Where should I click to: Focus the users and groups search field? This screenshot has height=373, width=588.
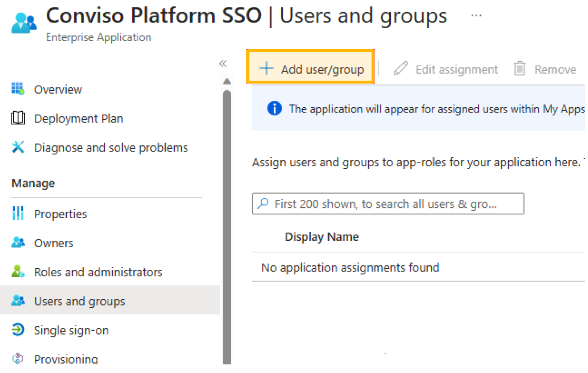tap(388, 203)
